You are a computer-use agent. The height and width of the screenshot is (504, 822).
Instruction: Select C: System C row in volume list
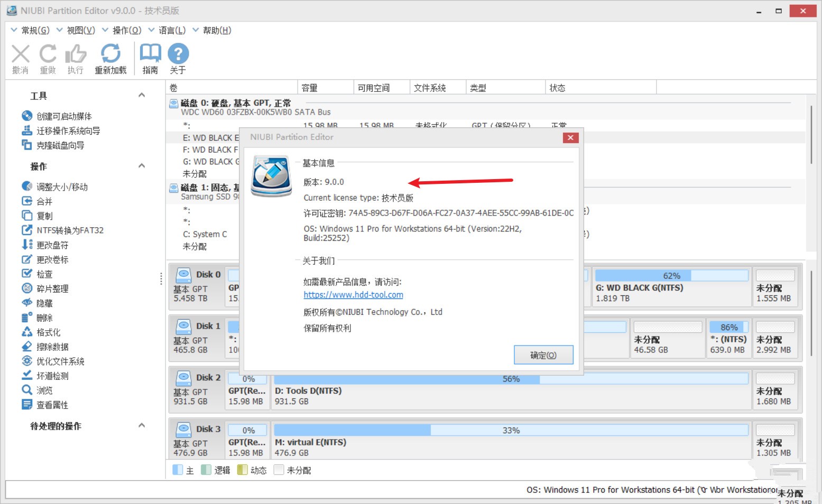[205, 234]
